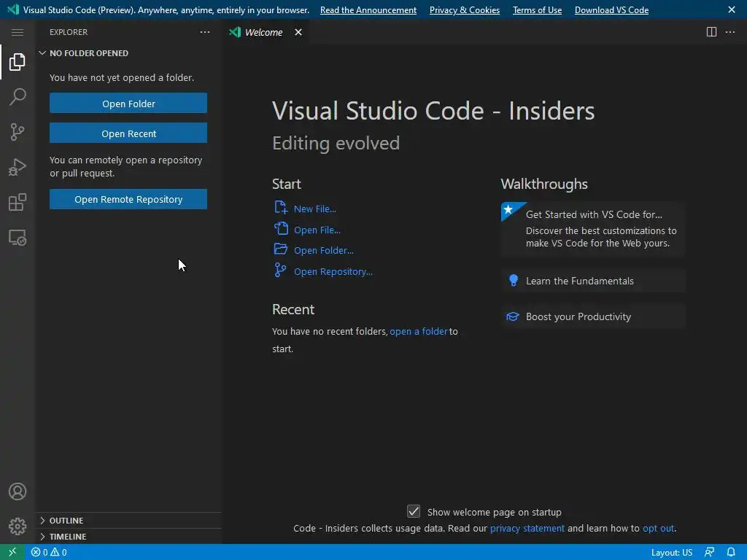The width and height of the screenshot is (747, 560).
Task: Open the Manage gear icon
Action: point(18,526)
